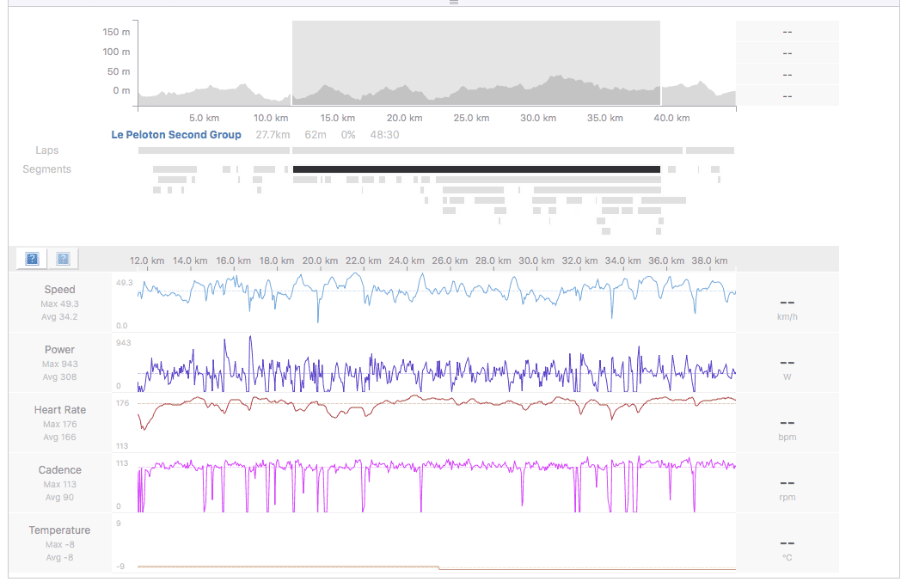Click the 0 m elevation axis label
The image size is (907, 588).
121,91
